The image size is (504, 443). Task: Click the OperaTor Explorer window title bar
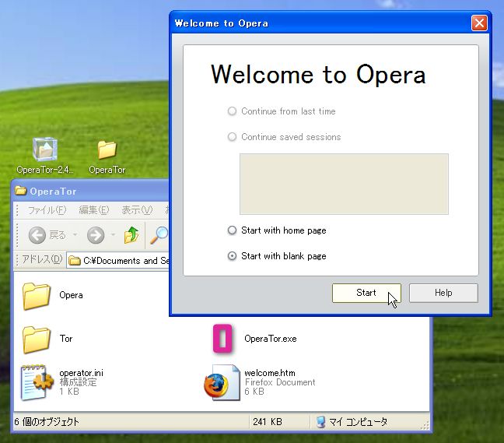[92, 191]
